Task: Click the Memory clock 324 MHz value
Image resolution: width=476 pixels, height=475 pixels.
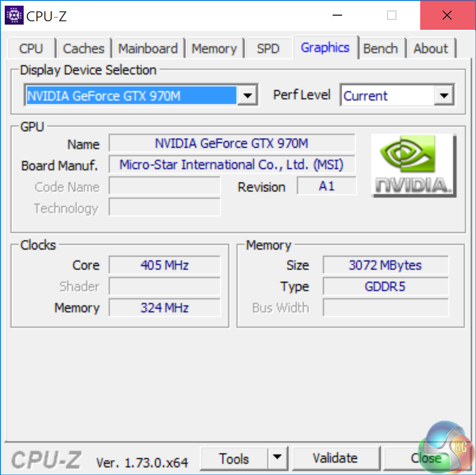Action: (165, 308)
